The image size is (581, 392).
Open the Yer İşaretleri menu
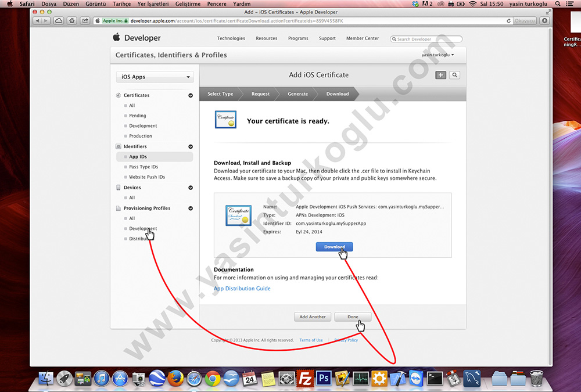click(x=153, y=3)
